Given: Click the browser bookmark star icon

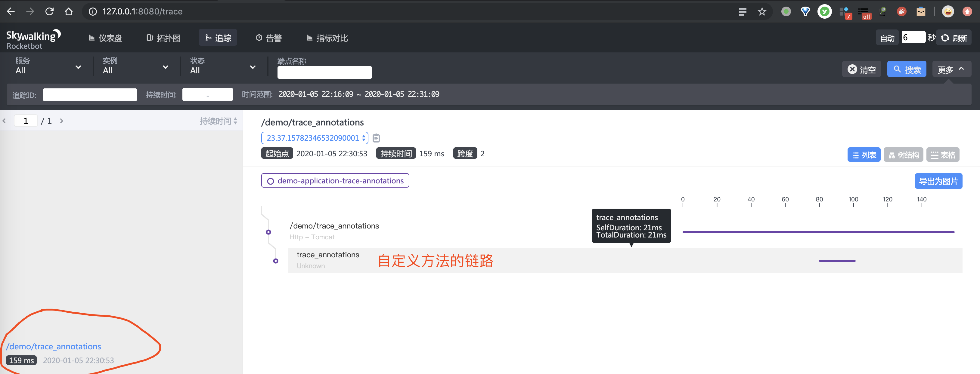Looking at the screenshot, I should [x=761, y=12].
